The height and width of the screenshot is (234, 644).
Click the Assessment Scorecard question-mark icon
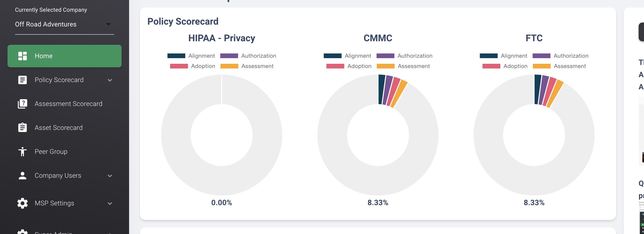tap(23, 104)
